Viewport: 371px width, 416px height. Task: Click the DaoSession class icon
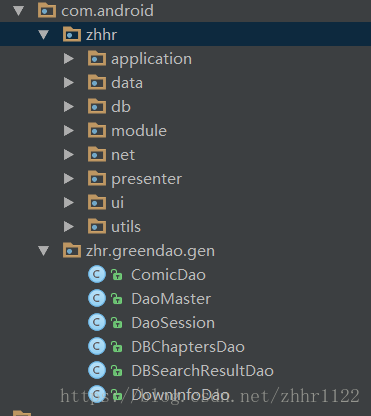(97, 322)
